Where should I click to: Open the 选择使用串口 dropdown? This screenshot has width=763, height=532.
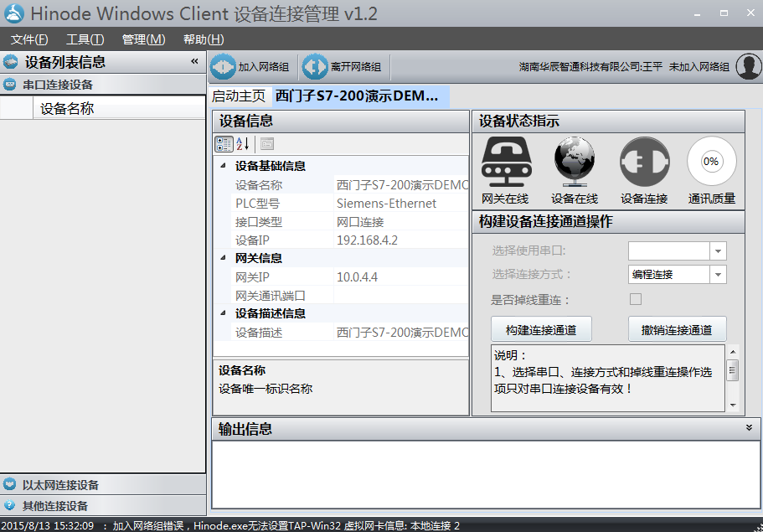pos(718,251)
